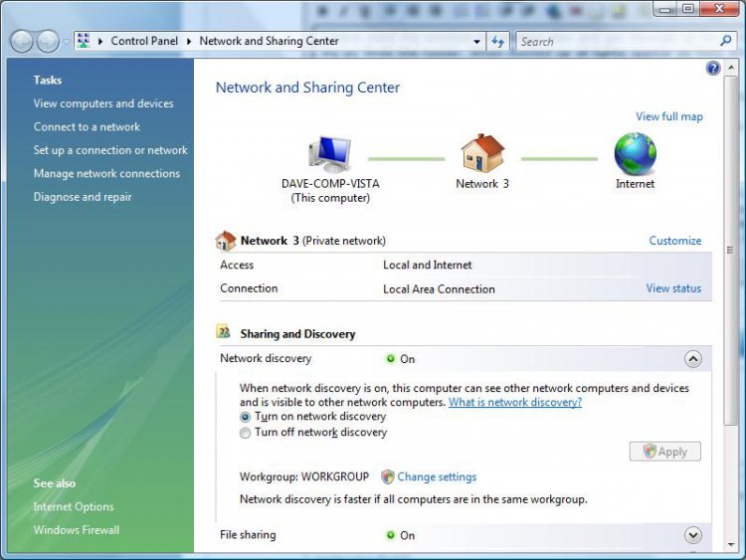Viewport: 746px width, 560px height.
Task: Open help with the blue question mark icon
Action: [713, 69]
